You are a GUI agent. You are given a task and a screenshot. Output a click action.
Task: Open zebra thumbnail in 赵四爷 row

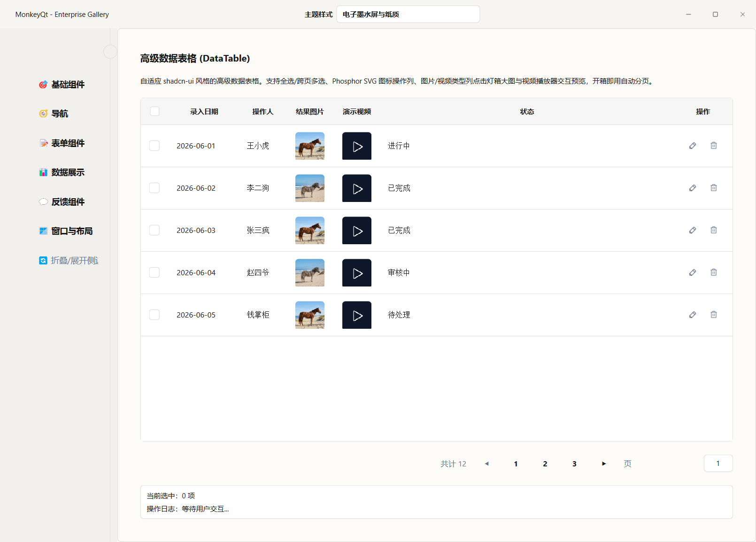(310, 273)
